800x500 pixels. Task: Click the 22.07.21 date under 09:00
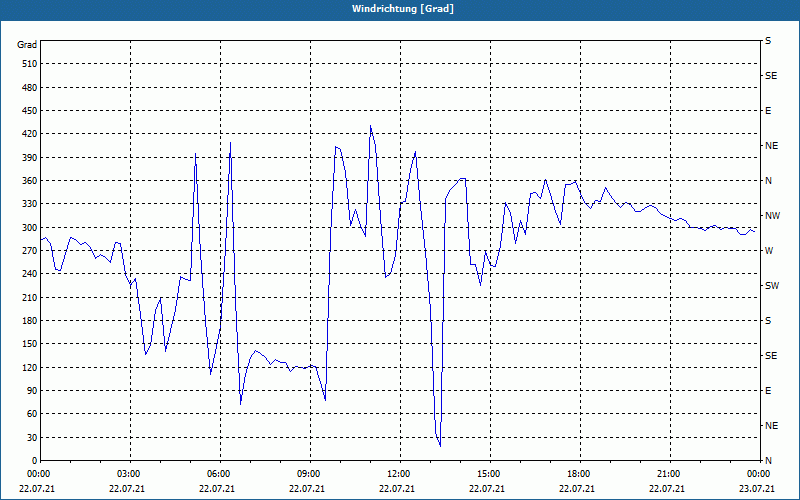pos(308,489)
